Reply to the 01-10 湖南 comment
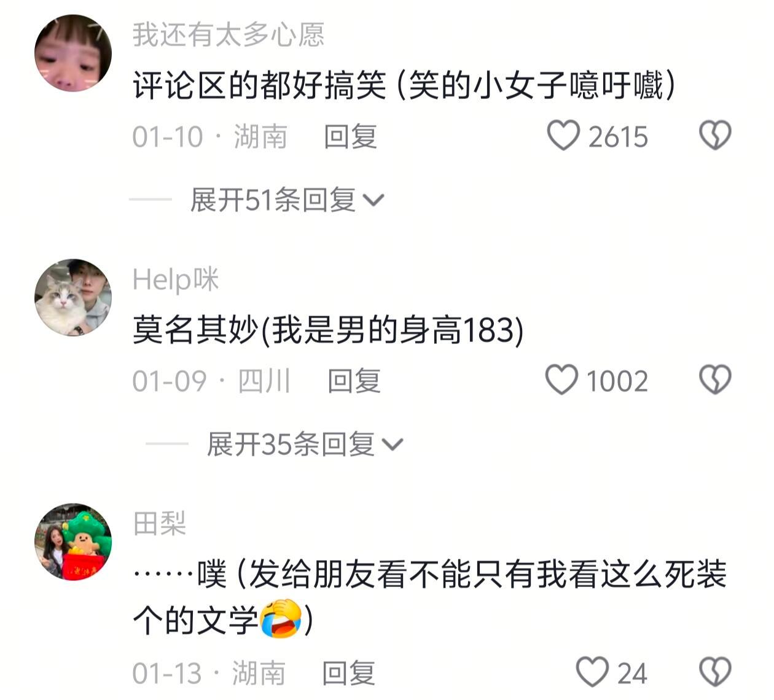The width and height of the screenshot is (774, 700). (350, 136)
